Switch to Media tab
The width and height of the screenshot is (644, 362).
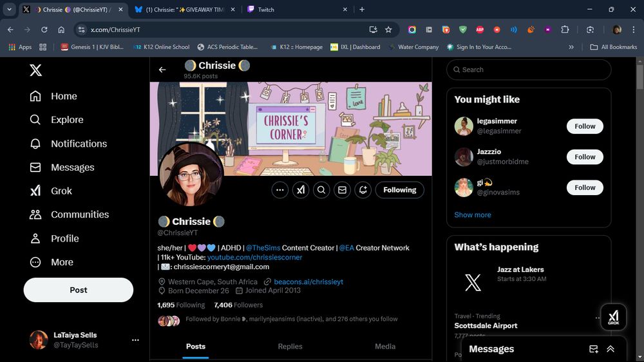pos(385,347)
